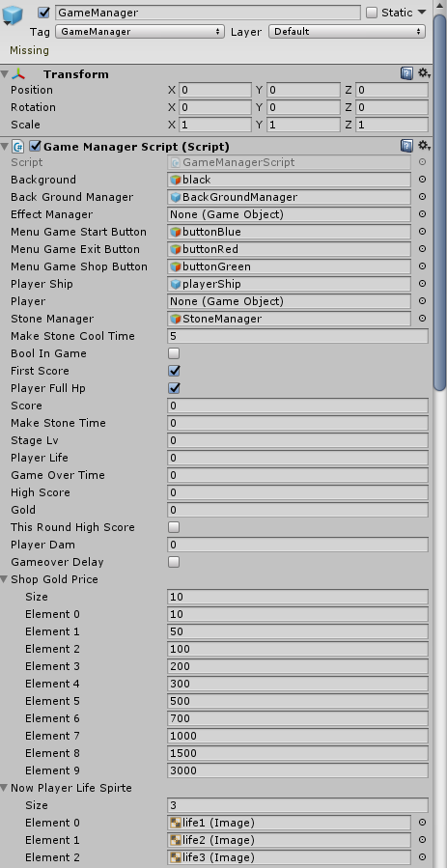Click object picker for Script field
The width and height of the screenshot is (447, 868).
click(422, 162)
